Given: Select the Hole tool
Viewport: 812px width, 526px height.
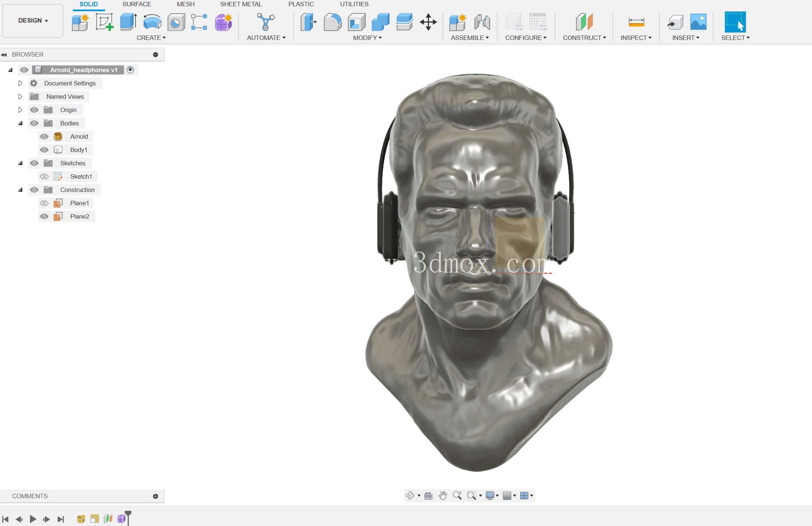Looking at the screenshot, I should point(176,22).
